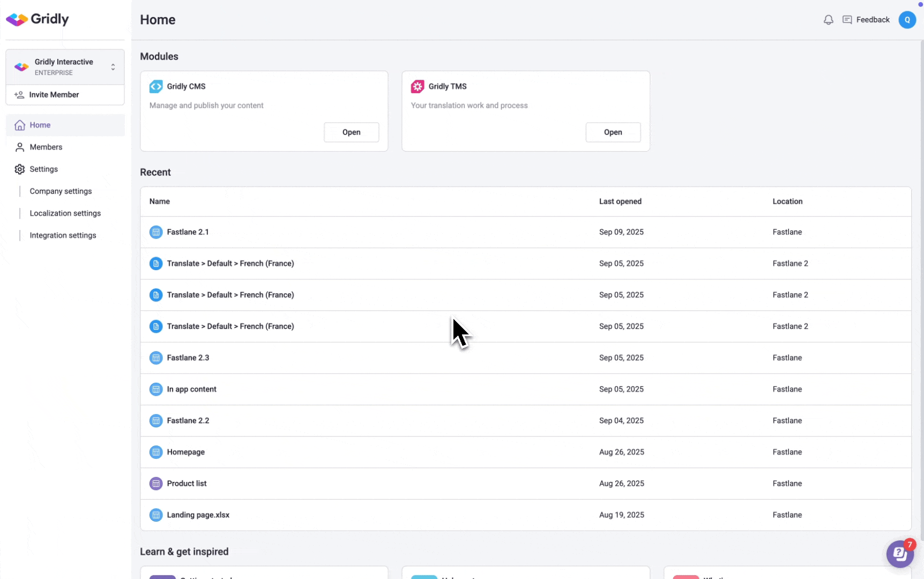Click Sep 04, 2025 date cell
This screenshot has width=924, height=579.
[621, 421]
